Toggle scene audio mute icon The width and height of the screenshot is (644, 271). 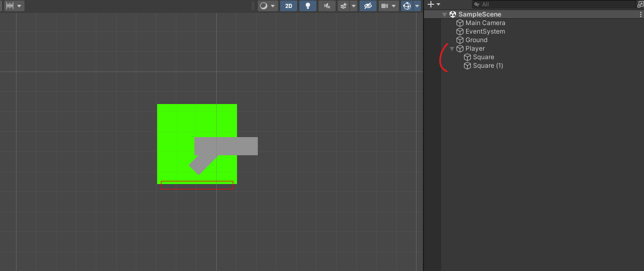[x=327, y=6]
